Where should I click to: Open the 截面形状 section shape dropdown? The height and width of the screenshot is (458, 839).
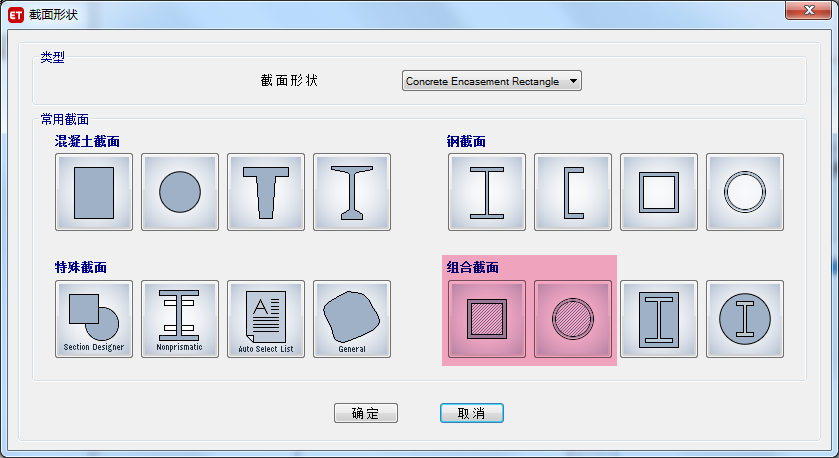coord(491,81)
